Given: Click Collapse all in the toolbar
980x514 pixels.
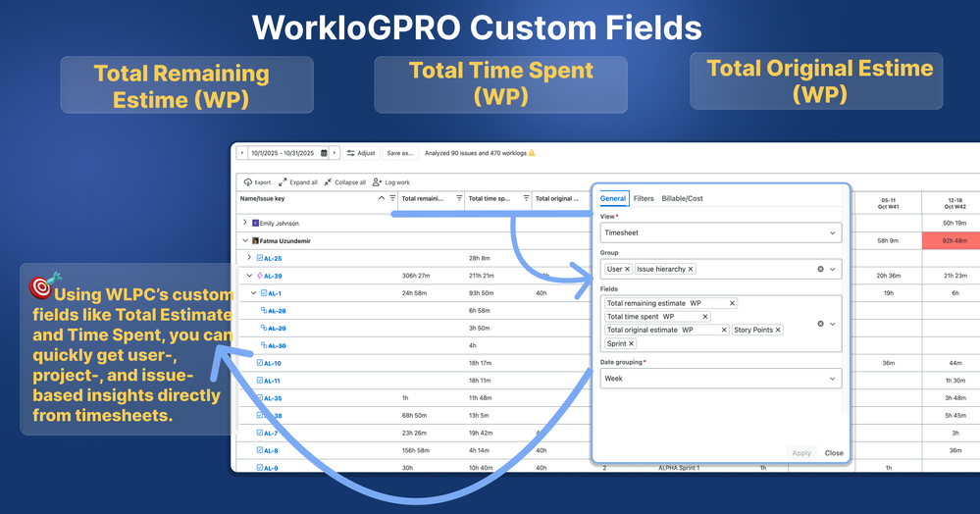Looking at the screenshot, I should (345, 182).
